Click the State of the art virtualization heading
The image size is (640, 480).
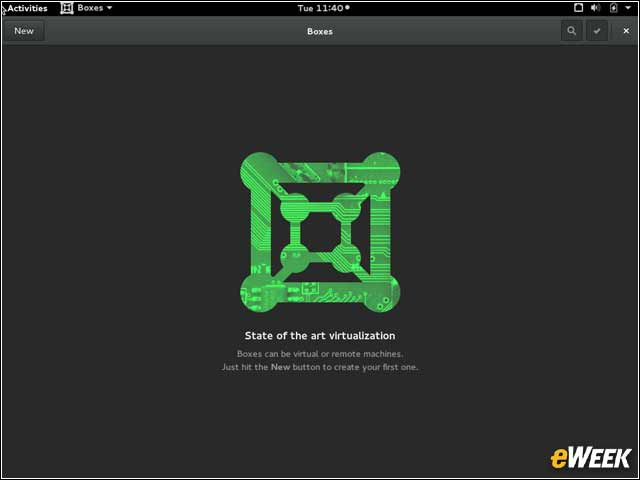click(320, 336)
